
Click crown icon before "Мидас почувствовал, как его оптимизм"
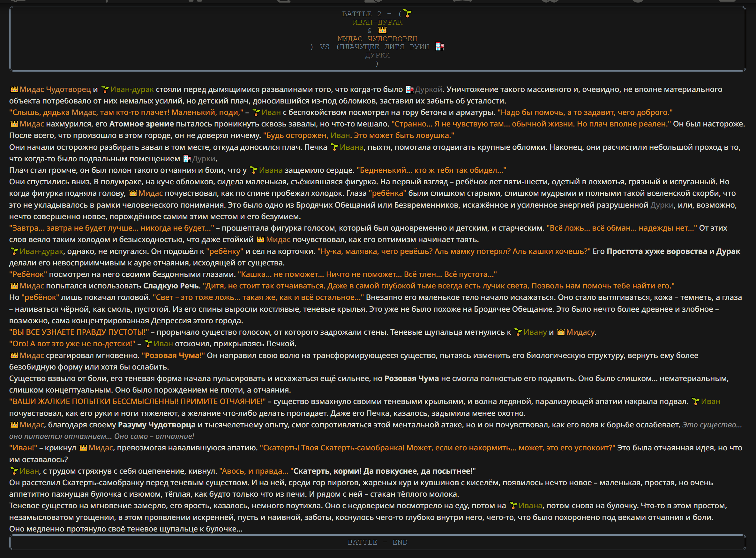point(260,239)
